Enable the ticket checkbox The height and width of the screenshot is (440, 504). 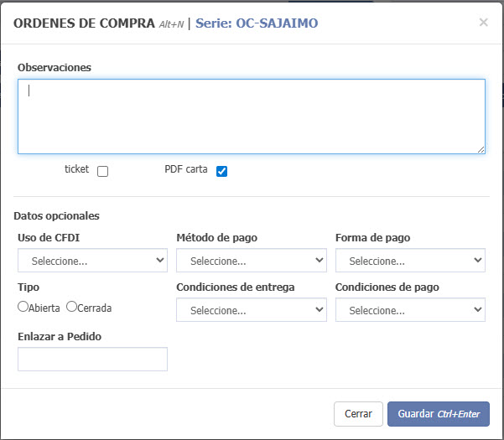102,171
